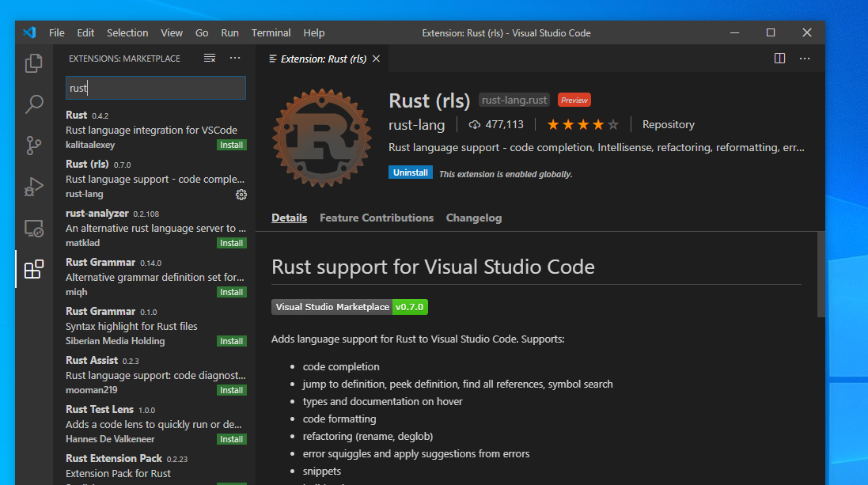Screen dimensions: 868x485
Task: Switch to the Details tab
Action: pos(289,218)
